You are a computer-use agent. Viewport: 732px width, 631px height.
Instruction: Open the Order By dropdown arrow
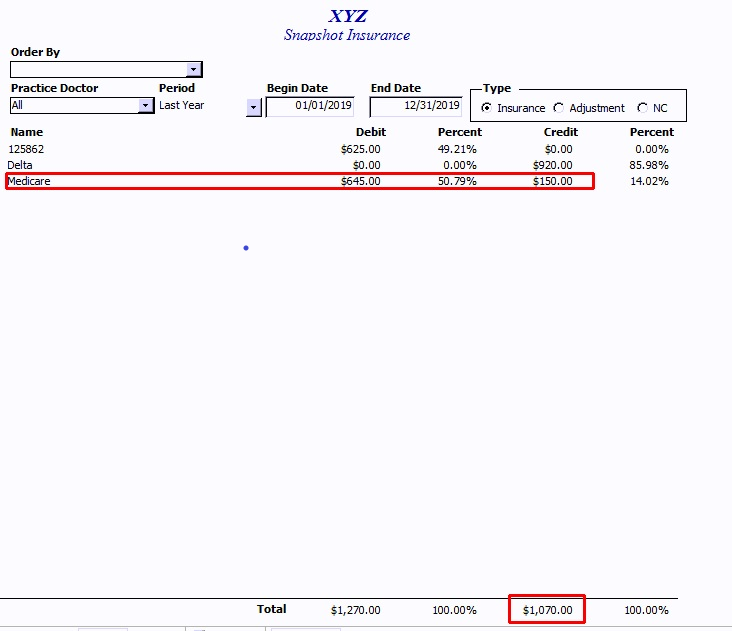click(x=194, y=70)
